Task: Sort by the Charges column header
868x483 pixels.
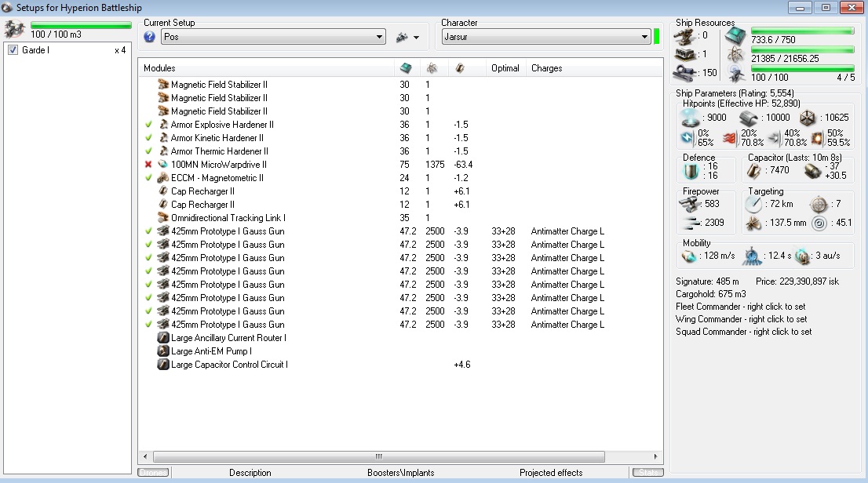Action: (546, 68)
